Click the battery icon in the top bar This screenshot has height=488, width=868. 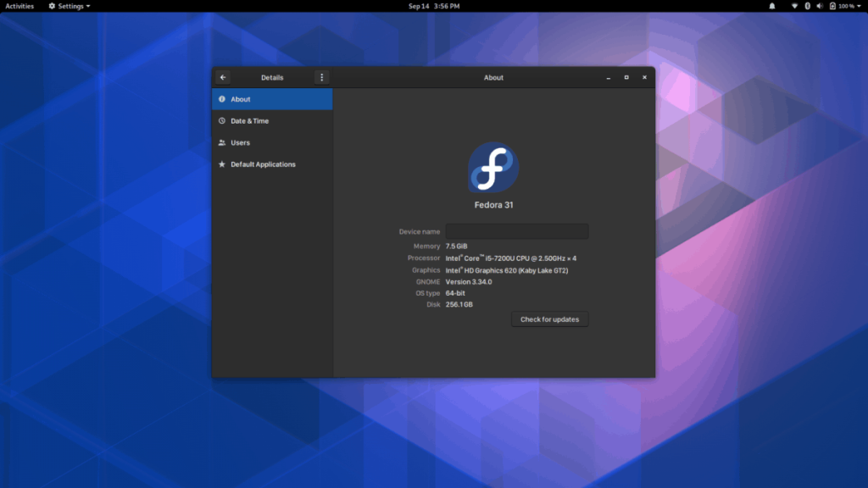(832, 6)
